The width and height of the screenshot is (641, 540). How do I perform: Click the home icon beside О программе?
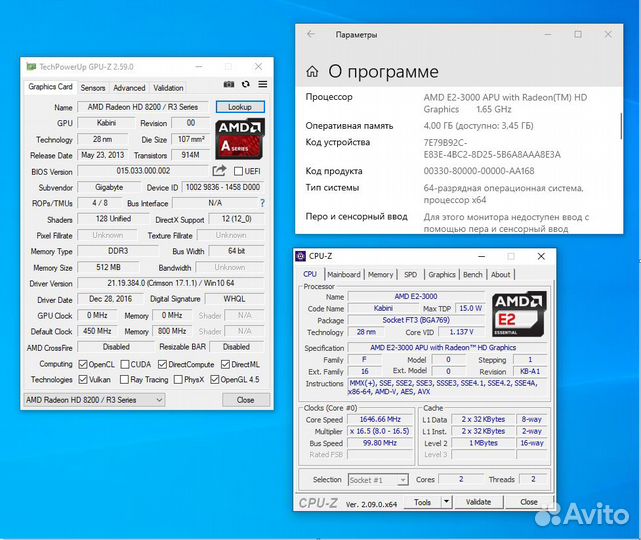313,72
